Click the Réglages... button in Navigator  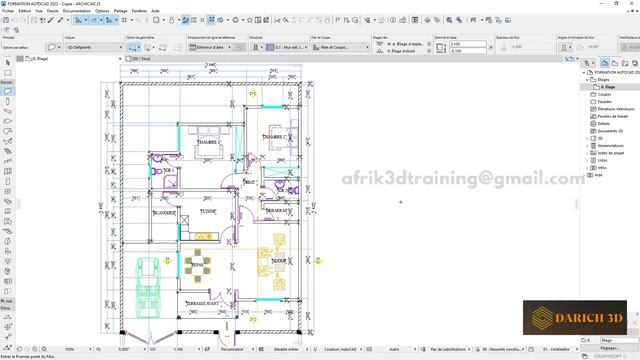pos(609,348)
